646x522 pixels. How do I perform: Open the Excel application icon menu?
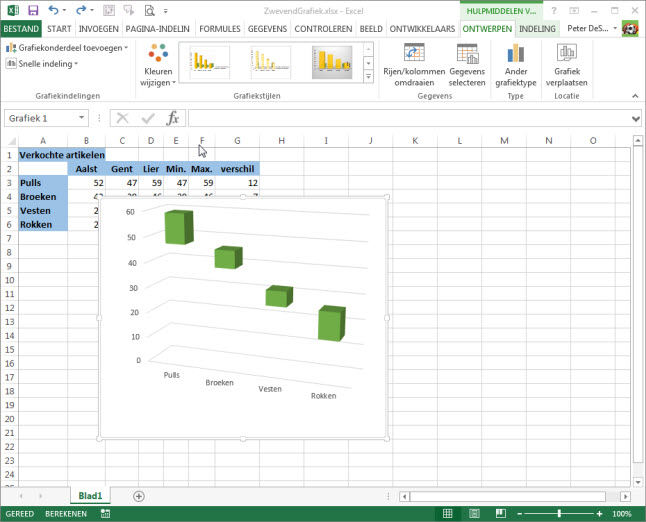click(x=12, y=10)
